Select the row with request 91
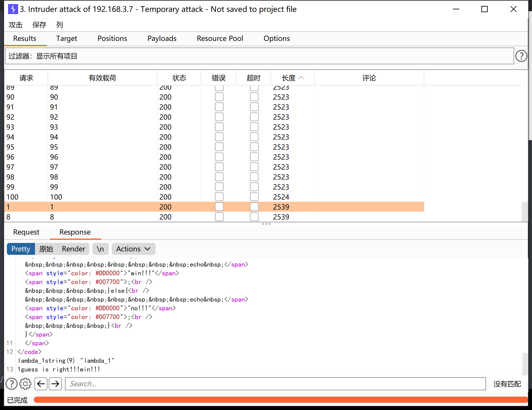This screenshot has width=532, height=410. [x=214, y=107]
